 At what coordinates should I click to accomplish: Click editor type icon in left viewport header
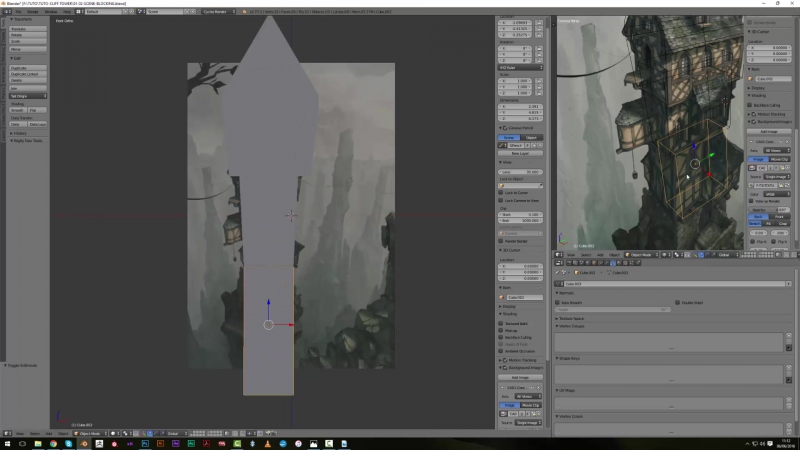point(7,434)
